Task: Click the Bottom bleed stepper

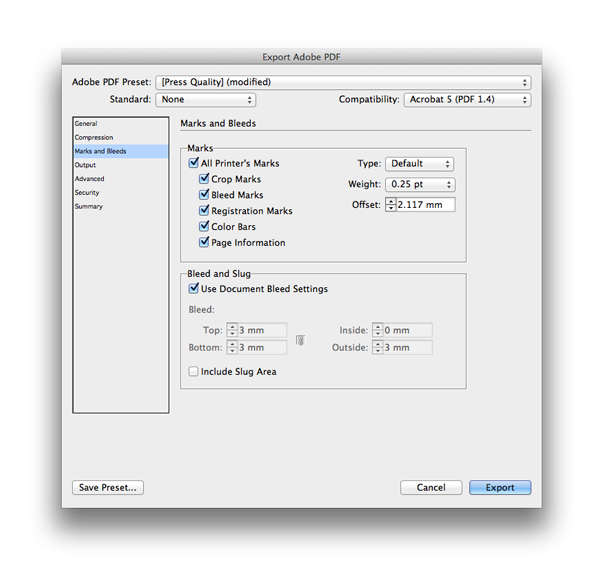Action: [232, 347]
